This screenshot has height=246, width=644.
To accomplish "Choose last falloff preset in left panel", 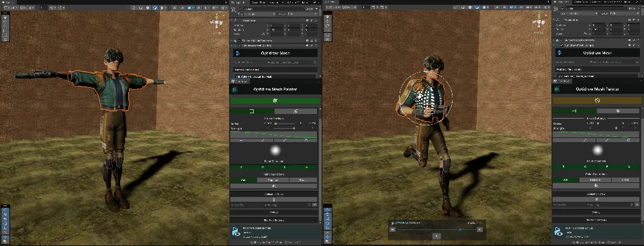I will [306, 140].
